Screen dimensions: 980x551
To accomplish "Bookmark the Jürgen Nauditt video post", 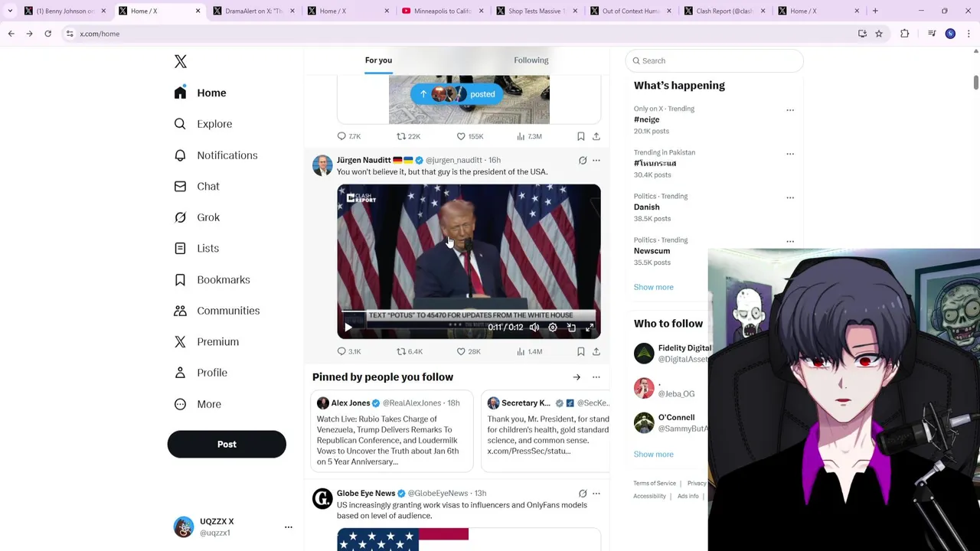I will point(581,351).
